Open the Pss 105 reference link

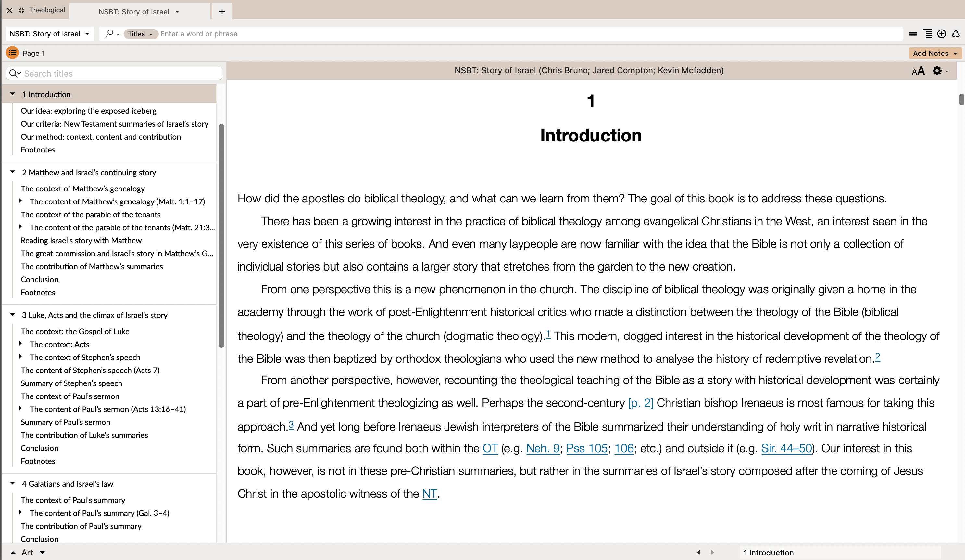[x=587, y=448]
